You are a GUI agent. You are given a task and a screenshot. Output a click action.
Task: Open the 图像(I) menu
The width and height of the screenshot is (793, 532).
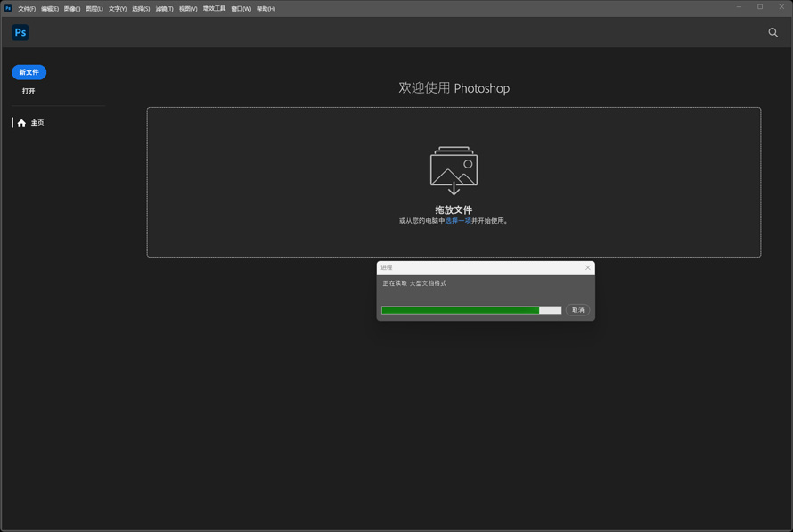[72, 9]
